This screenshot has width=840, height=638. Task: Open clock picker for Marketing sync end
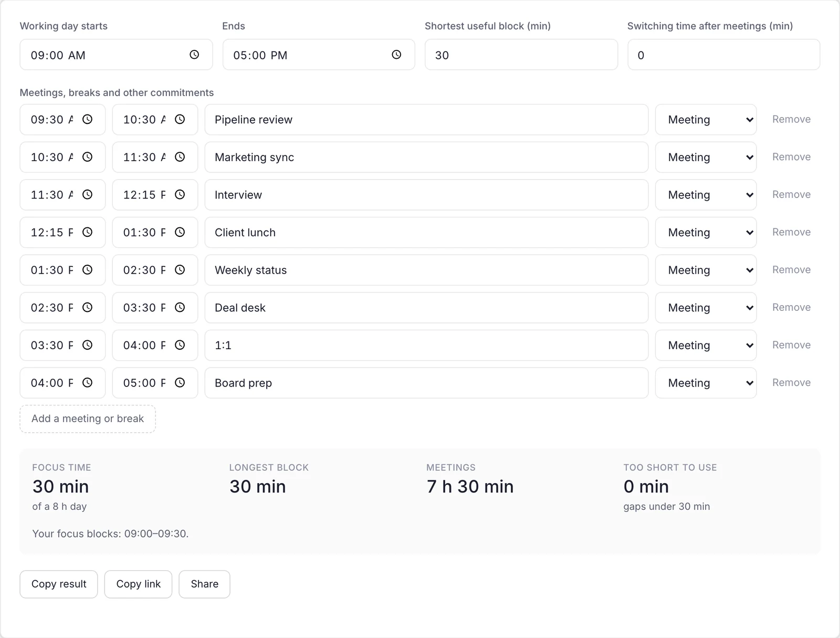180,157
